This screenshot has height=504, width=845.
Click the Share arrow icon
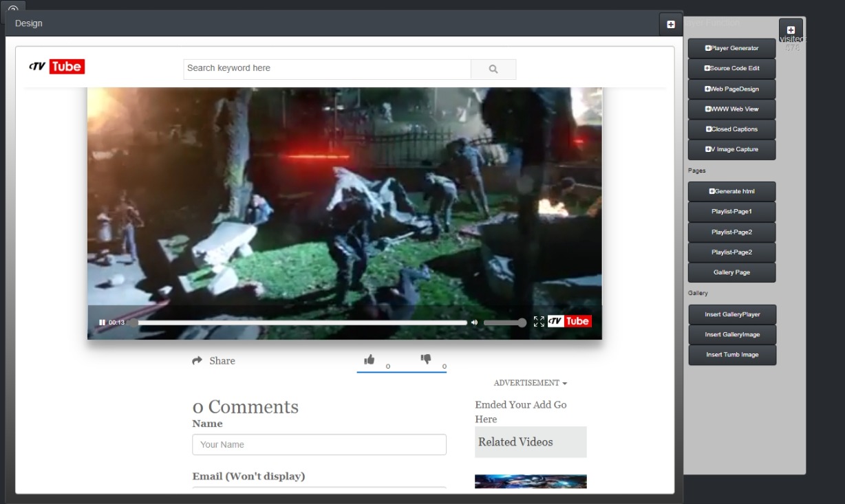coord(197,360)
